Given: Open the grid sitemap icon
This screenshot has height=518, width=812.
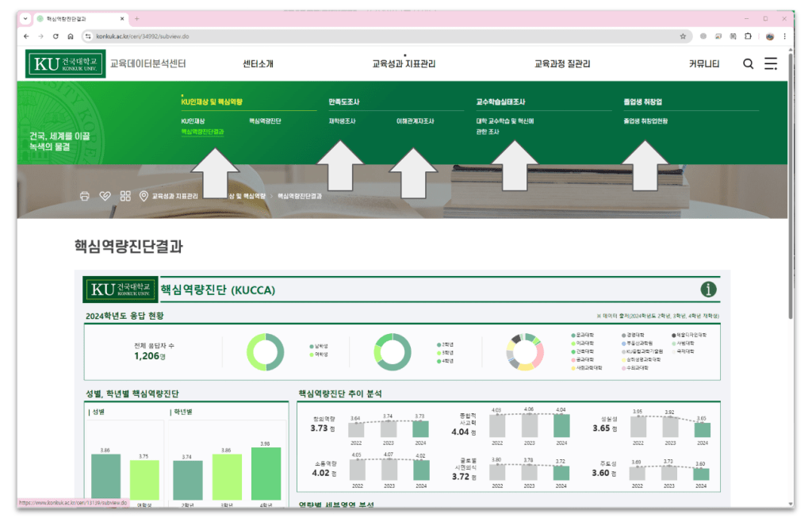Looking at the screenshot, I should pyautogui.click(x=125, y=196).
